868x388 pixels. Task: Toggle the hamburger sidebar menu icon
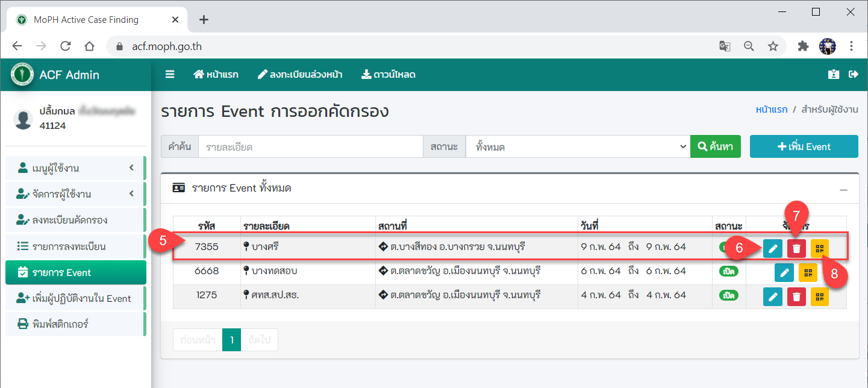[x=170, y=75]
